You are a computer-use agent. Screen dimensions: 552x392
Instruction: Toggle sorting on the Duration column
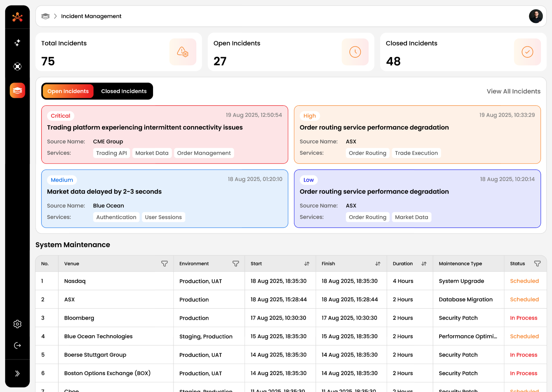click(424, 264)
